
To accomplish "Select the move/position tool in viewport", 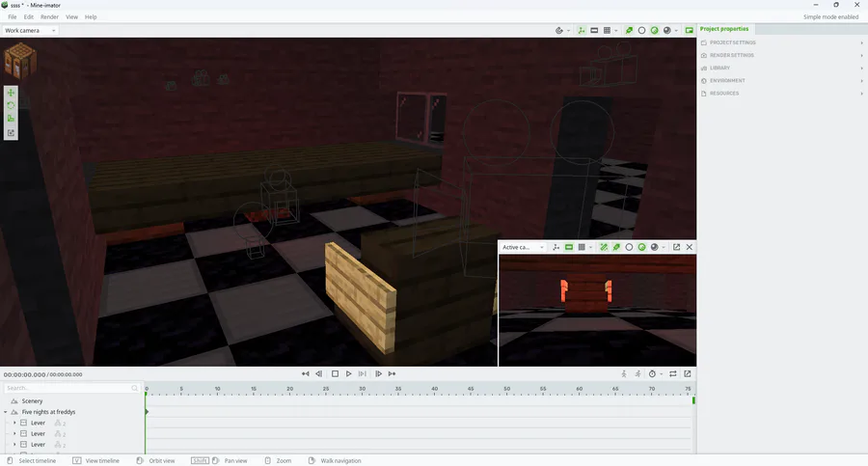I will click(x=11, y=93).
